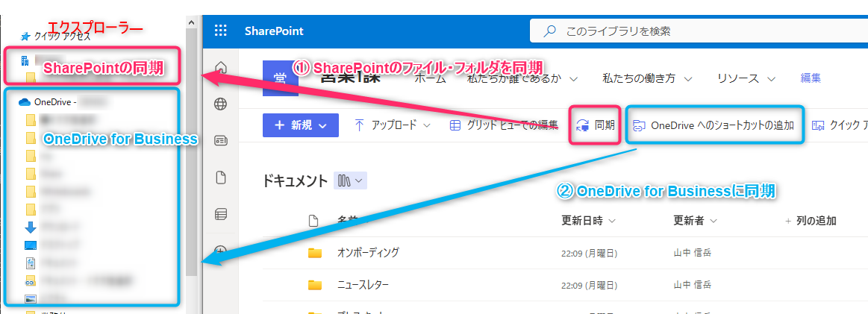The width and height of the screenshot is (868, 314).
Task: Click the purple site logo tile
Action: click(281, 78)
